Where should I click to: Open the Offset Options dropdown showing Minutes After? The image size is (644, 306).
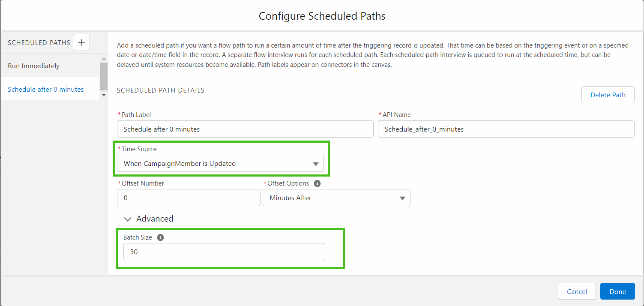coord(336,198)
